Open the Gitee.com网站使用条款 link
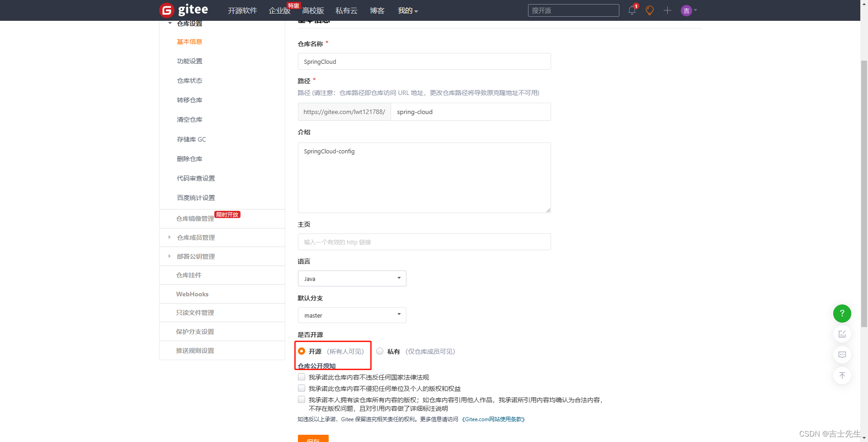The width and height of the screenshot is (868, 442). (x=494, y=419)
